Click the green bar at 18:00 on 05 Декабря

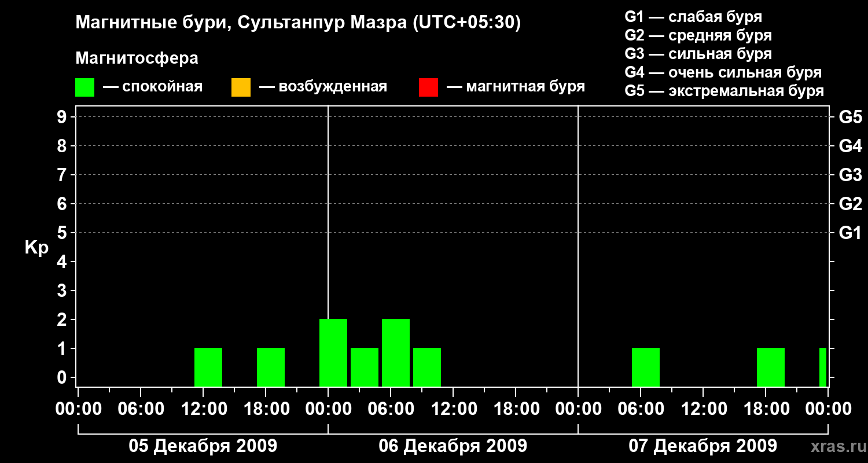271,368
